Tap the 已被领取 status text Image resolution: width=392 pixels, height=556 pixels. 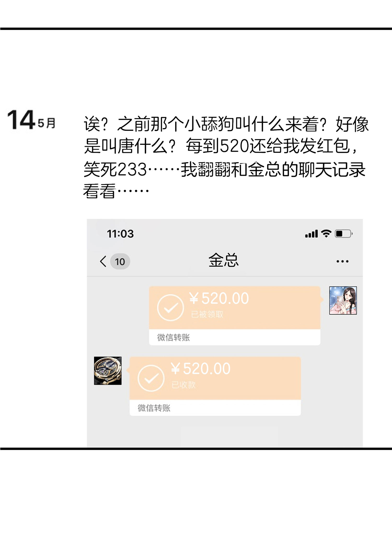[x=207, y=314]
